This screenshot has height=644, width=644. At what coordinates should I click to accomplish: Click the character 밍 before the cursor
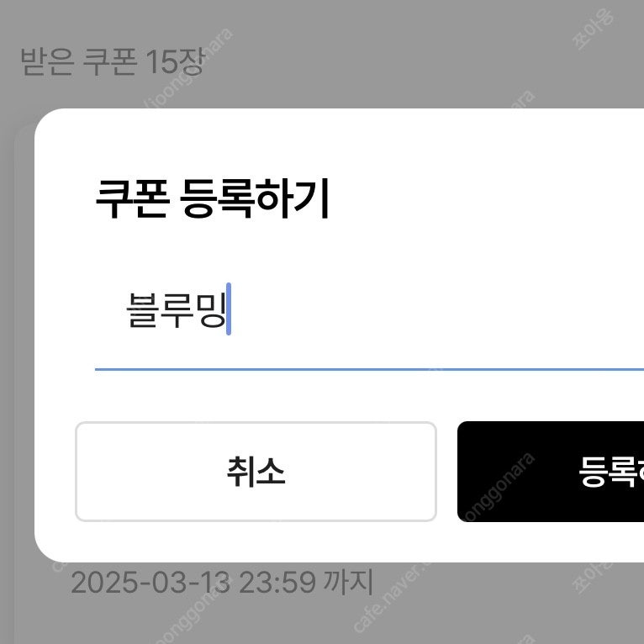tap(210, 310)
